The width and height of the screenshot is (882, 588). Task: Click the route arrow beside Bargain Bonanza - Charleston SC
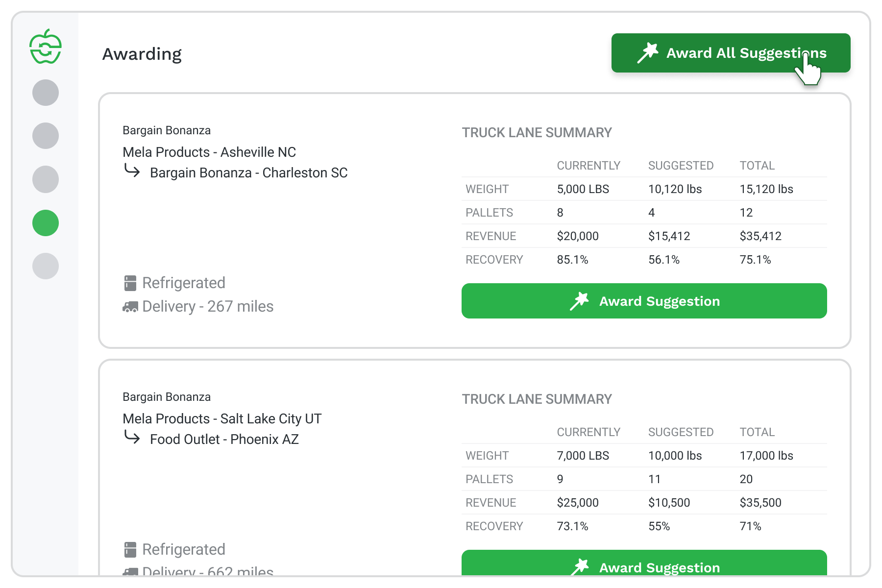(x=132, y=171)
